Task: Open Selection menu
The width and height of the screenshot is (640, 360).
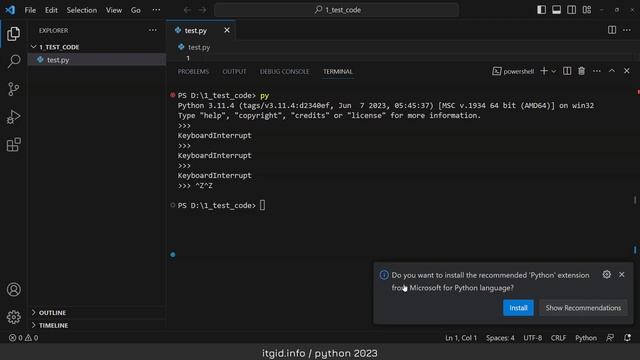Action: click(x=82, y=10)
